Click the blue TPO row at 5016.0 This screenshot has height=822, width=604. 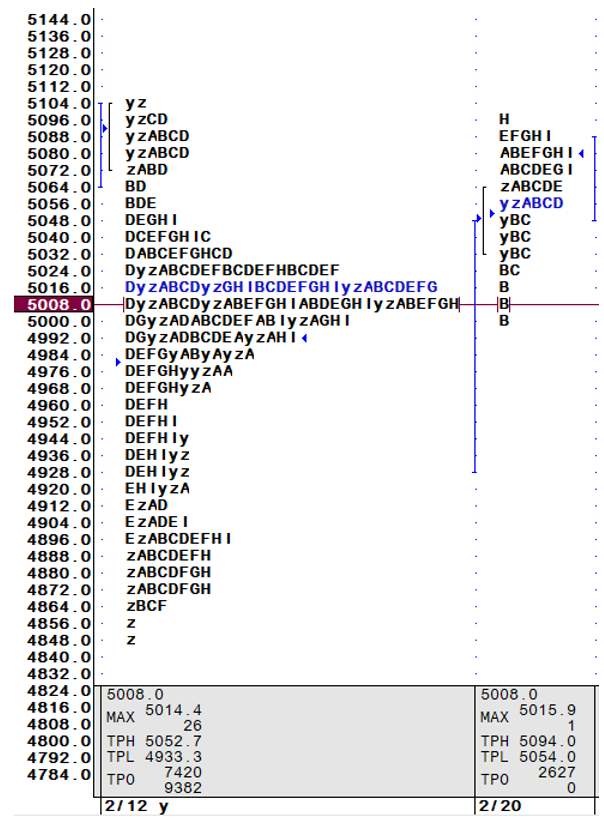[281, 287]
